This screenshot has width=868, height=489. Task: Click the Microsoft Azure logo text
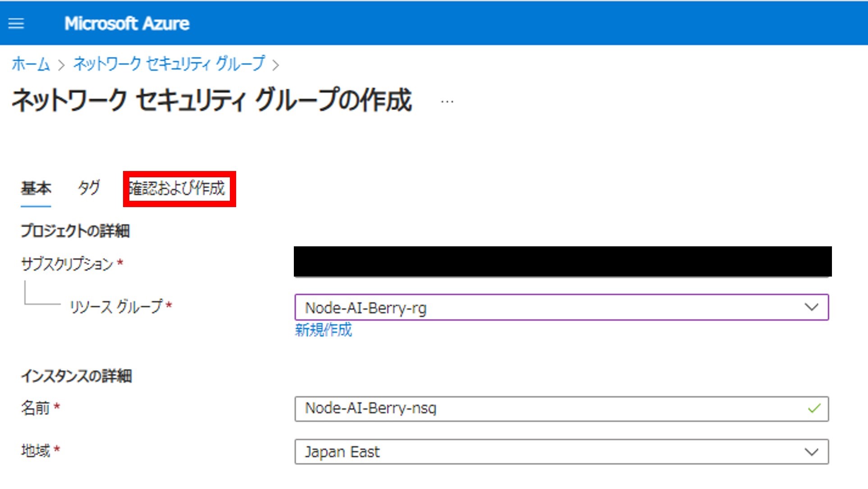[127, 23]
